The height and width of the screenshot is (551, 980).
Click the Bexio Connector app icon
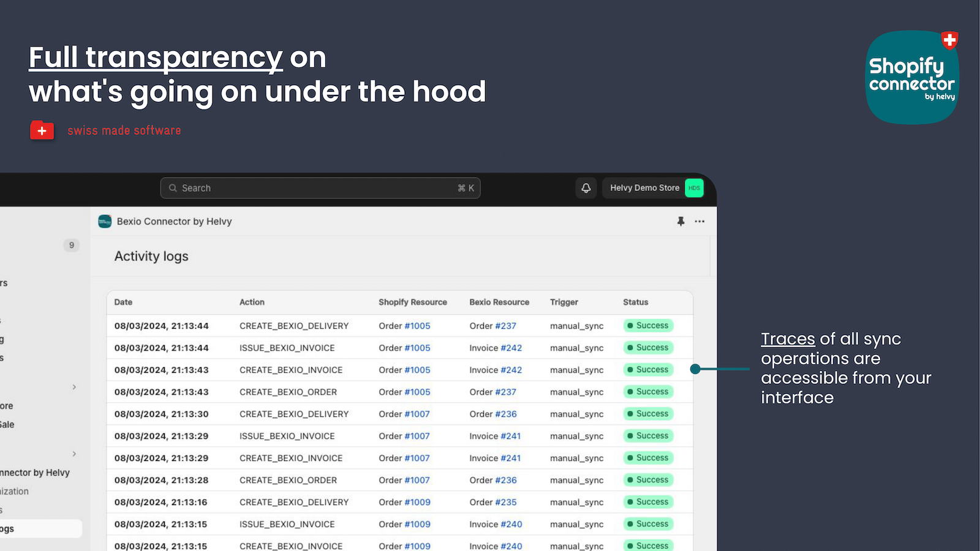pos(105,222)
